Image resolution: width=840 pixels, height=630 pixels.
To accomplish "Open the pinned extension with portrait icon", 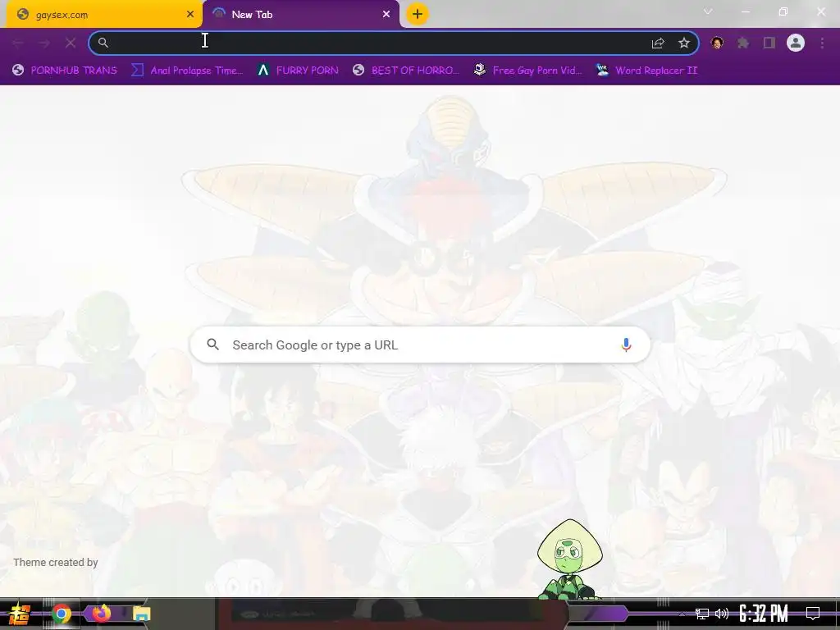I will 717,43.
